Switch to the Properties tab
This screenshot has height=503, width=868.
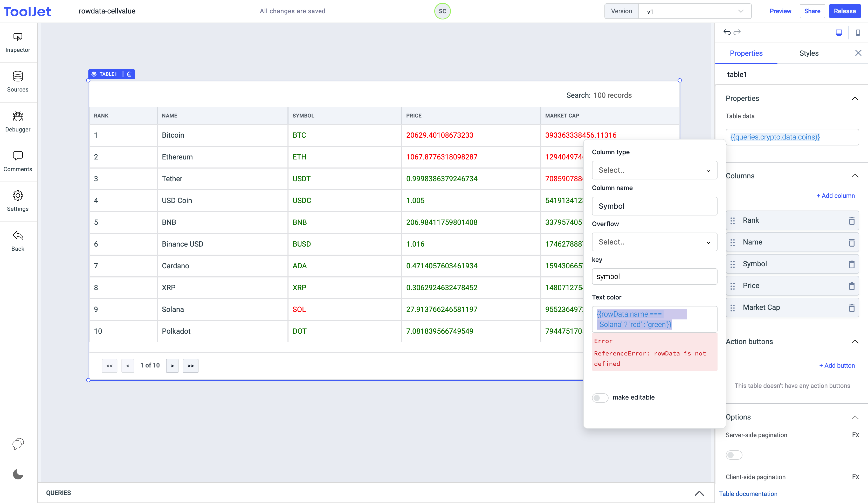pyautogui.click(x=746, y=53)
